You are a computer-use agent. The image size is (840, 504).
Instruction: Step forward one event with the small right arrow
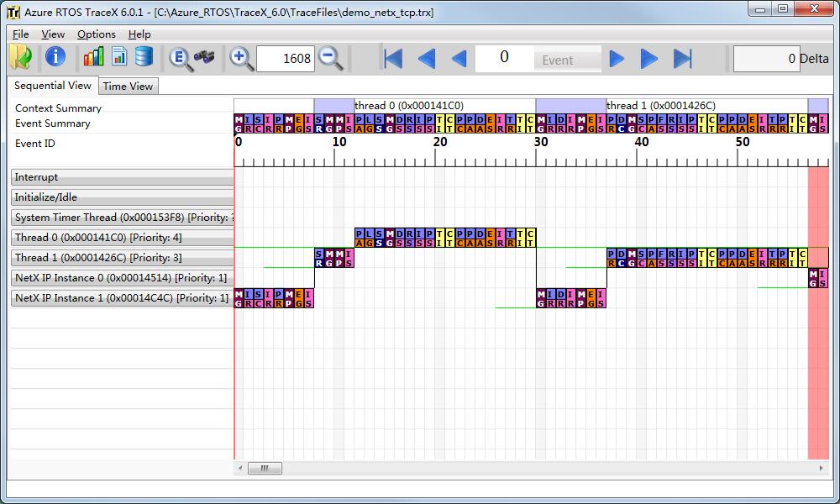click(x=617, y=59)
